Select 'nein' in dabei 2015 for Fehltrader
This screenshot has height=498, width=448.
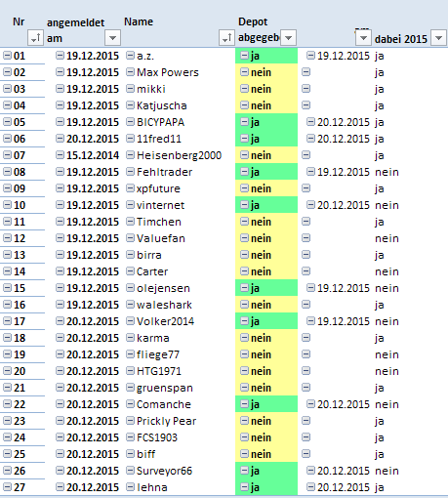pyautogui.click(x=387, y=172)
